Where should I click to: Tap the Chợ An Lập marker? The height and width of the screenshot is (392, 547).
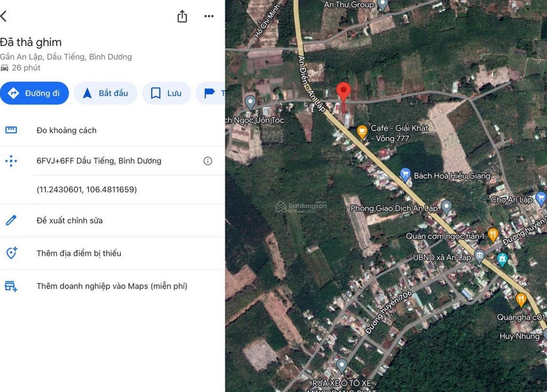[x=540, y=198]
